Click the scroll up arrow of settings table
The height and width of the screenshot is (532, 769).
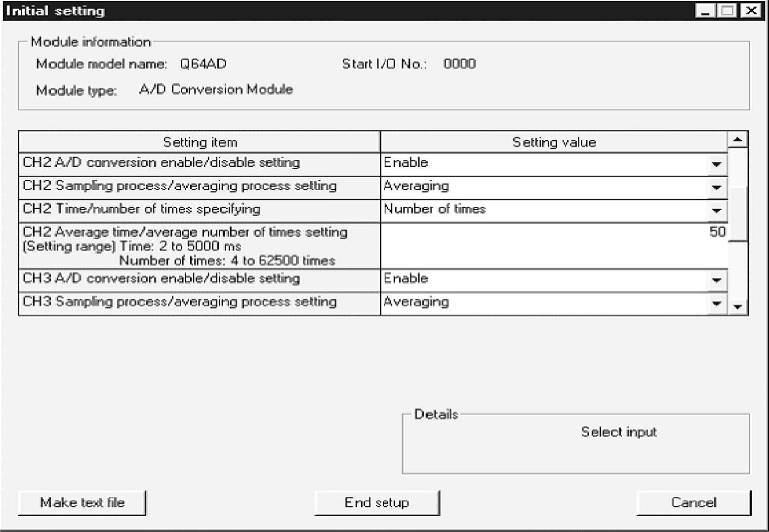pos(738,140)
